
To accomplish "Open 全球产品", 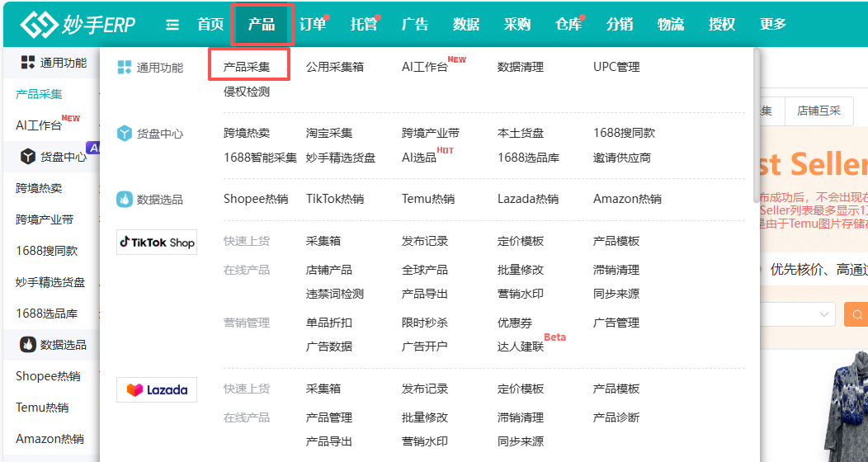I will click(425, 270).
